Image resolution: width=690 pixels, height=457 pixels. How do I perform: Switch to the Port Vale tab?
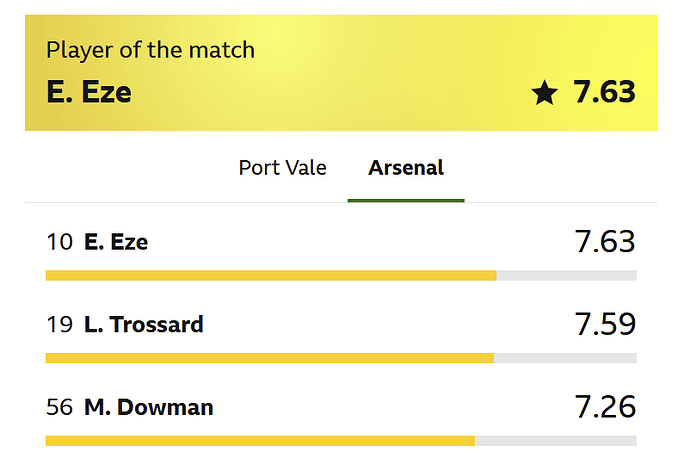point(282,167)
